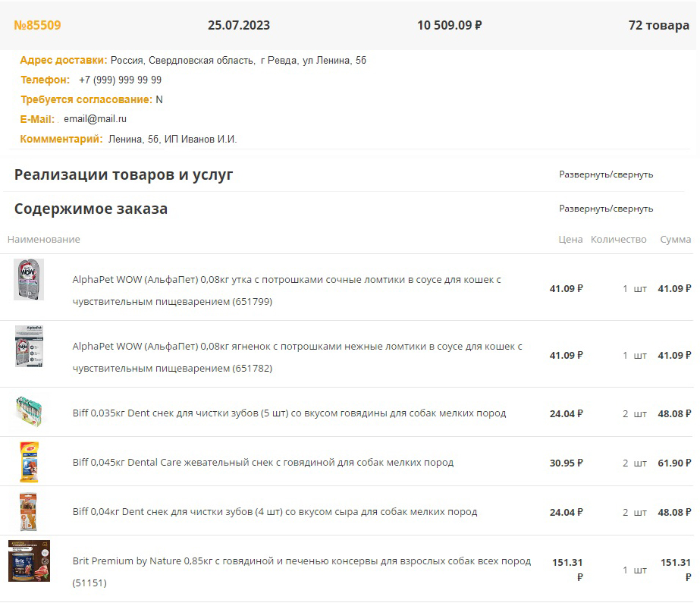
Task: Click the Количество column header
Action: 618,240
